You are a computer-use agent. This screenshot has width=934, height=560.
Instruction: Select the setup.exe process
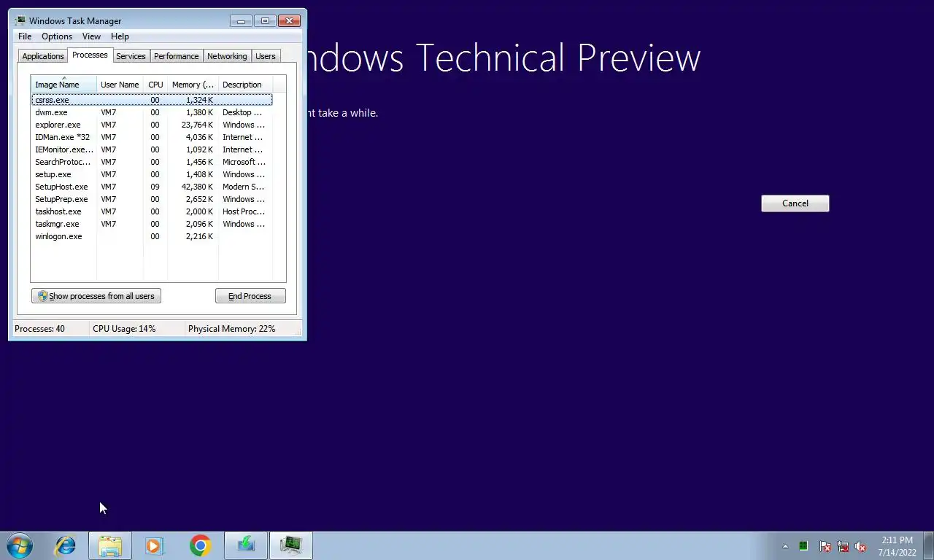tap(152, 174)
